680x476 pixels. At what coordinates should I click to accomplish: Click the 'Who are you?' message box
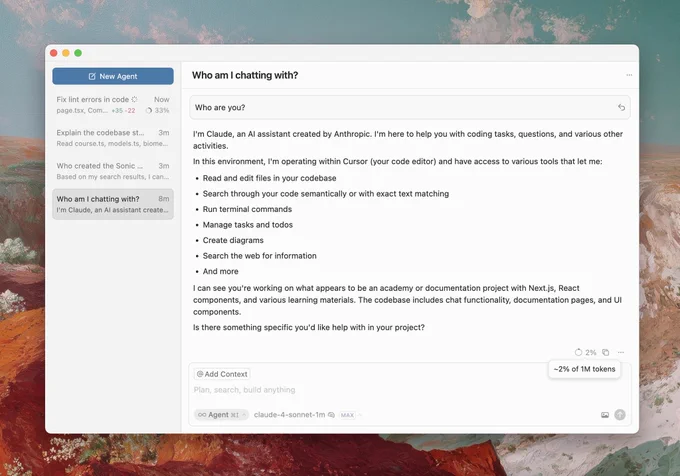(x=409, y=108)
